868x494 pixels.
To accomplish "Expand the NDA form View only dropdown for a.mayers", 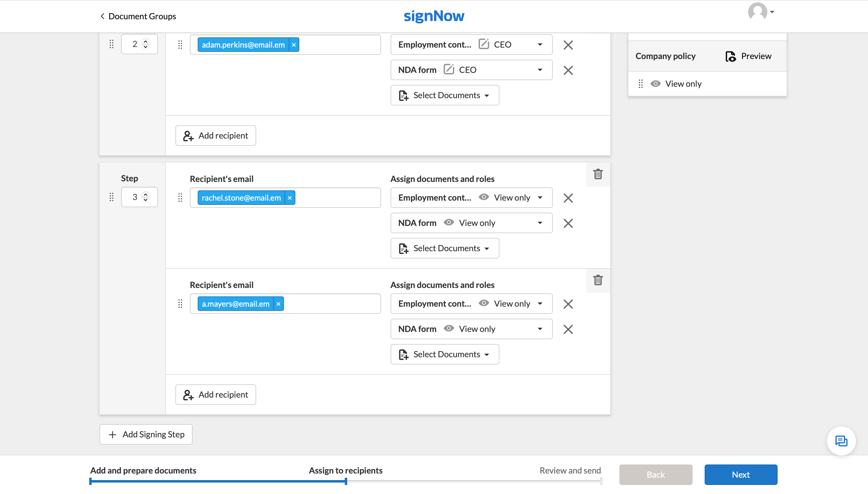I will click(540, 329).
